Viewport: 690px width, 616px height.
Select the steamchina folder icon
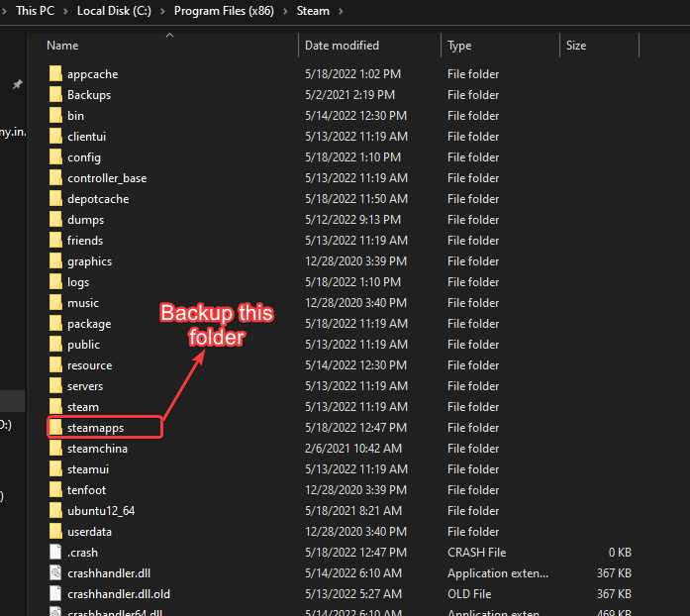(55, 449)
